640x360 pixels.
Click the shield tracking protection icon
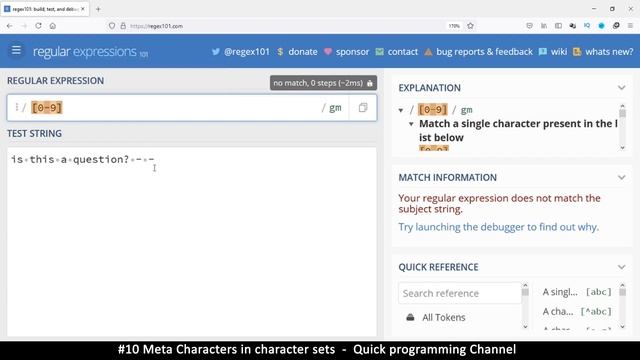click(111, 26)
